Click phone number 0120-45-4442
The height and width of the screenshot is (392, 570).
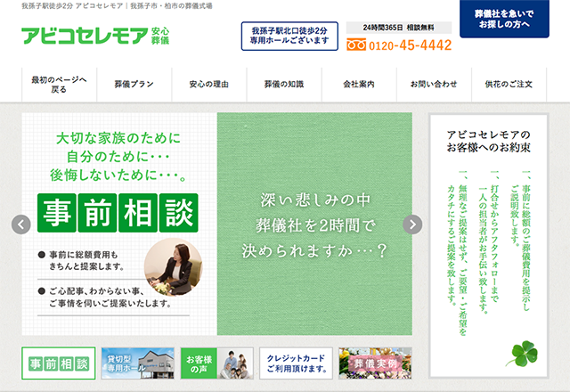tap(410, 45)
